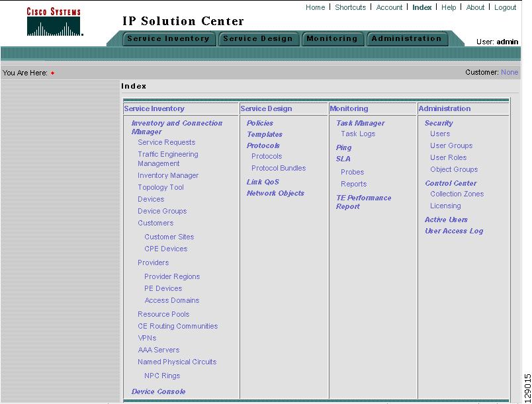Image resolution: width=532 pixels, height=404 pixels.
Task: Open Task Logs link
Action: click(358, 134)
